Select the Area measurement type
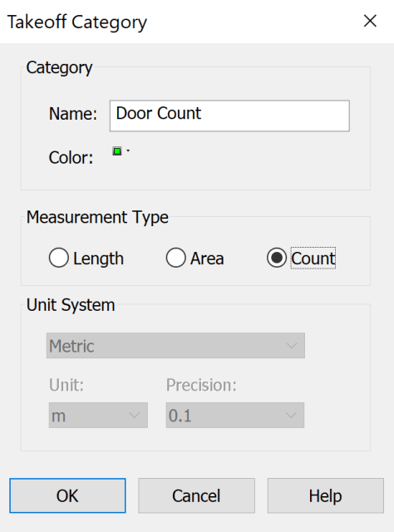 195,259
